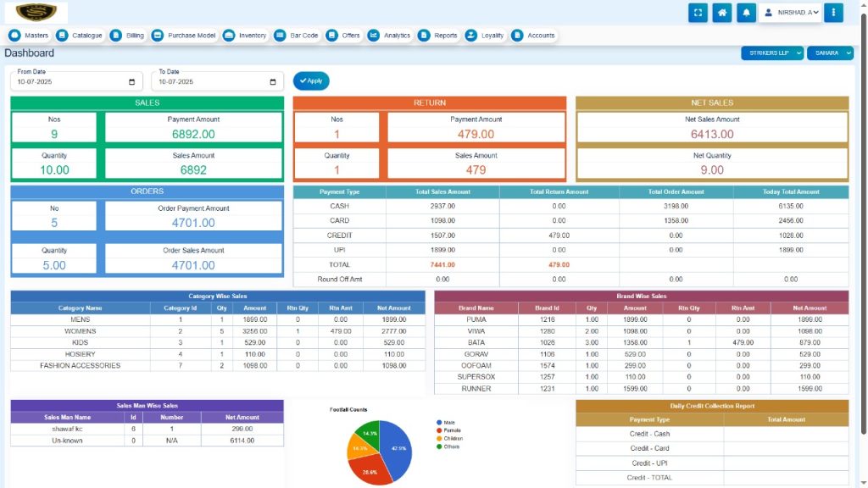868x488 pixels.
Task: Click the Masters menu icon
Action: 15,36
